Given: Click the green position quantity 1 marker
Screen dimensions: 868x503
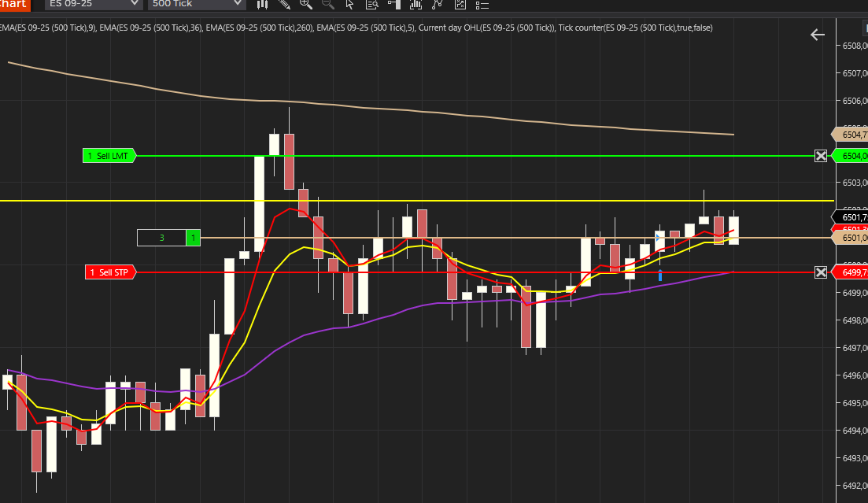Looking at the screenshot, I should point(194,238).
